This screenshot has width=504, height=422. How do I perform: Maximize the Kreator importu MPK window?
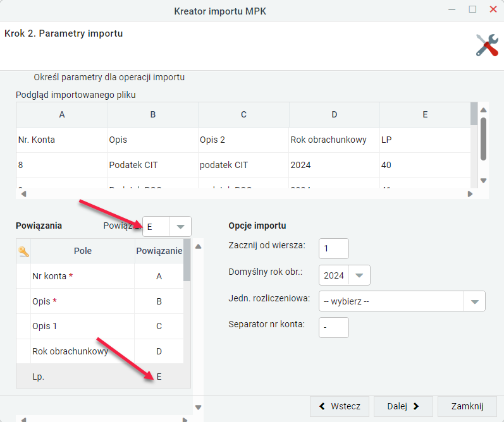(x=472, y=9)
